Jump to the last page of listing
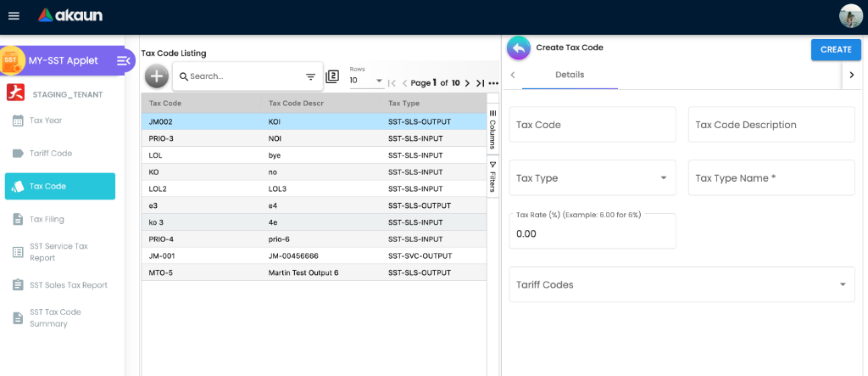The height and width of the screenshot is (376, 868). coord(480,83)
